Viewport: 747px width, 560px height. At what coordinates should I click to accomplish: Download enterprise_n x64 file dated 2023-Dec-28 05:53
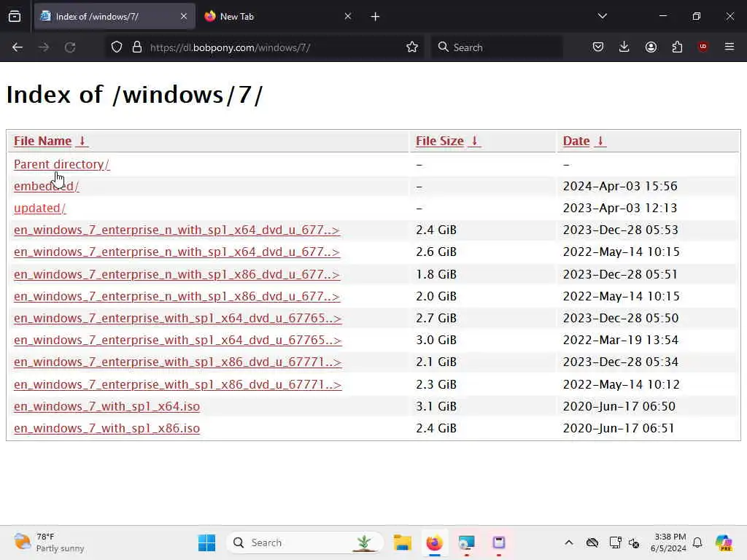(177, 230)
